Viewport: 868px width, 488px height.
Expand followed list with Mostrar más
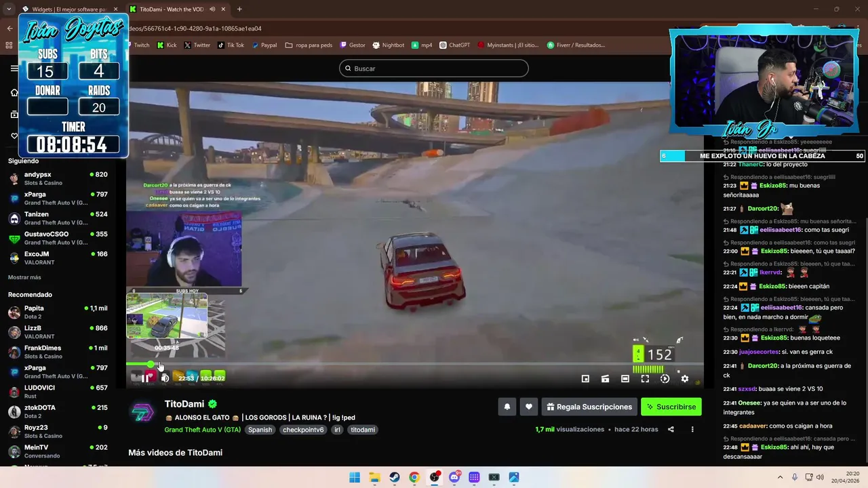(24, 277)
